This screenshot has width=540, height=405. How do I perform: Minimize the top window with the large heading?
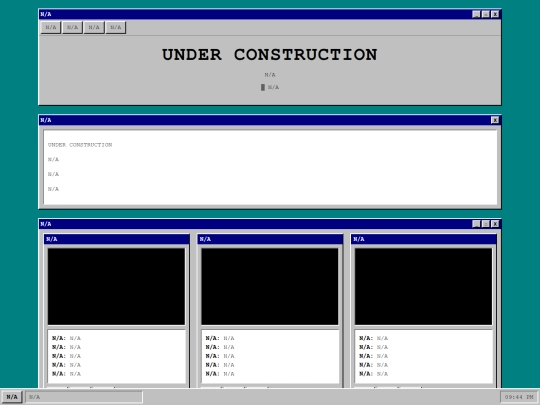coord(476,14)
